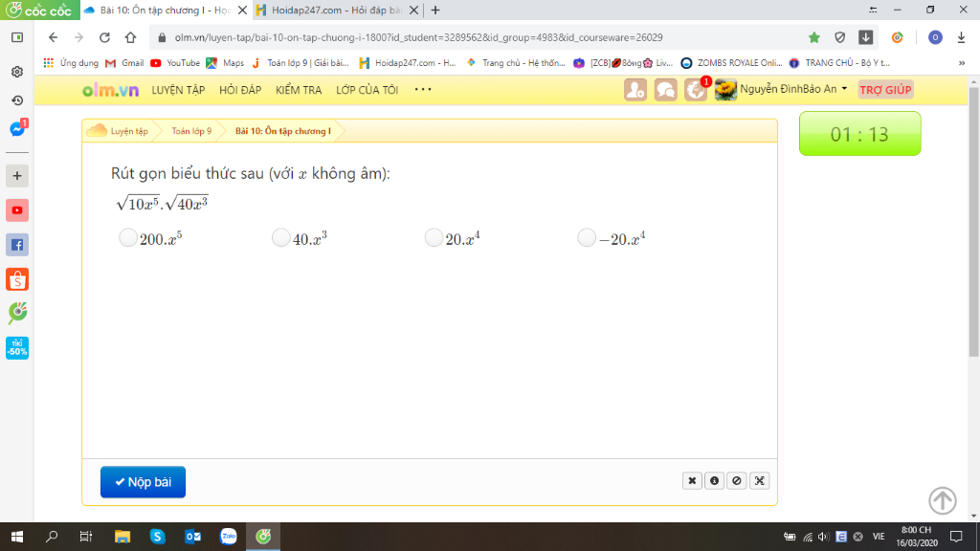Open Outlook from the taskbar
Viewport: 980px width, 551px height.
pyautogui.click(x=193, y=537)
